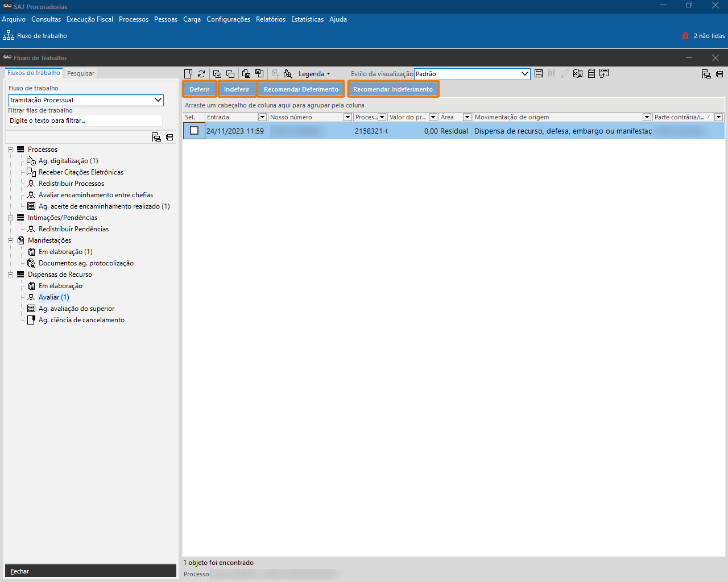
Task: Click the refresh icon in the toolbar
Action: [201, 74]
